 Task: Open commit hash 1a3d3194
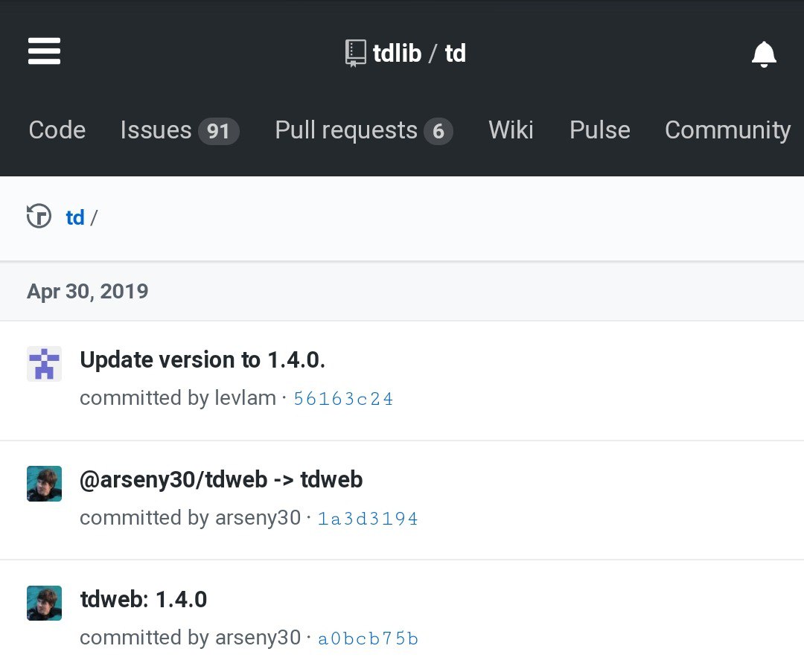coord(368,519)
